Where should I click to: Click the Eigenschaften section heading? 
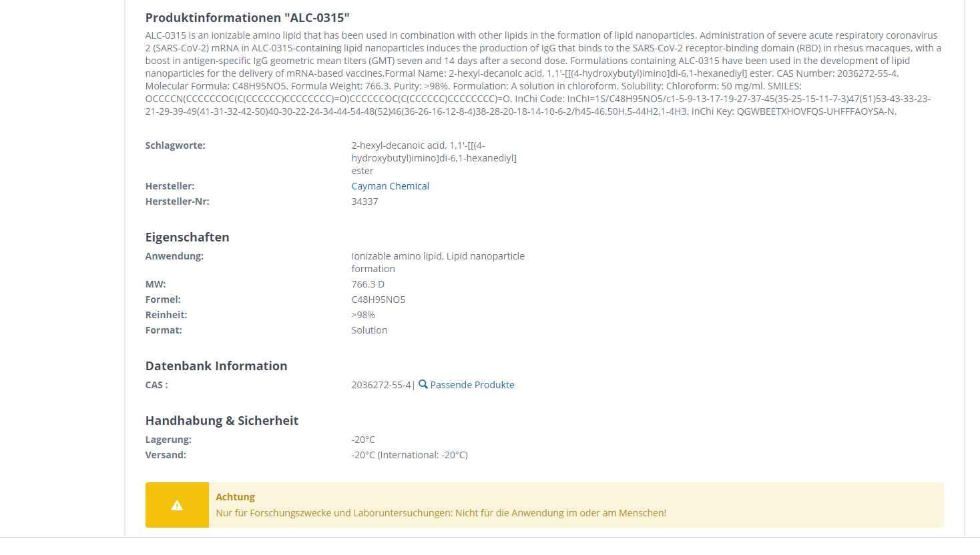coord(187,237)
